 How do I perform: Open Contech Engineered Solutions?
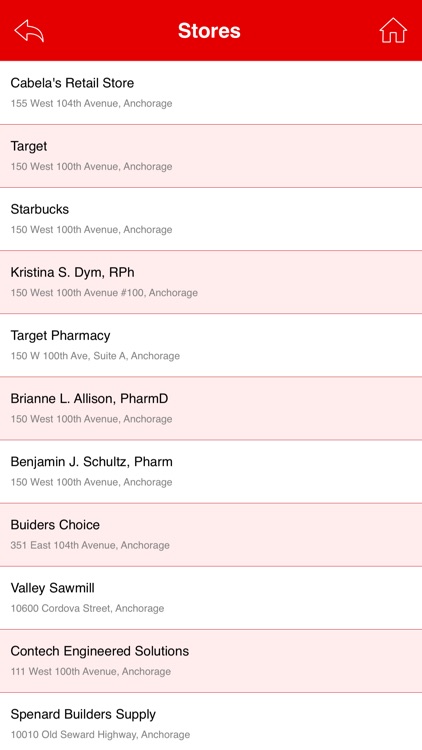pyautogui.click(x=211, y=661)
